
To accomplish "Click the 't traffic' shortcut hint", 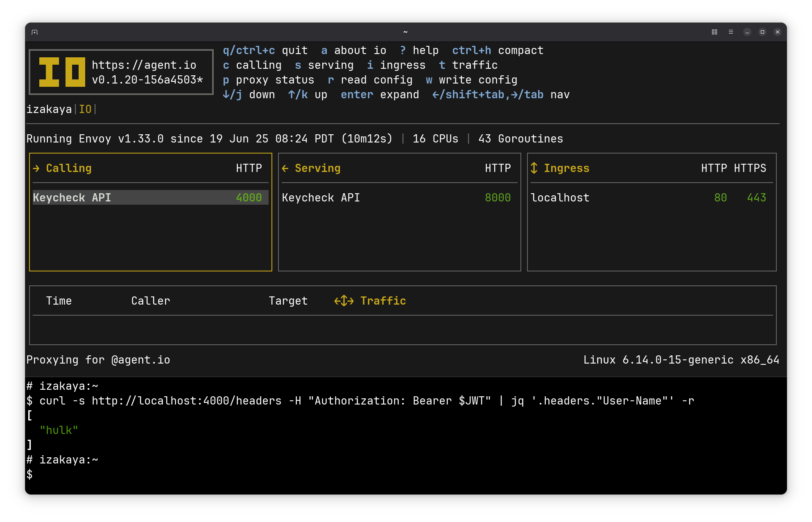I will point(468,65).
